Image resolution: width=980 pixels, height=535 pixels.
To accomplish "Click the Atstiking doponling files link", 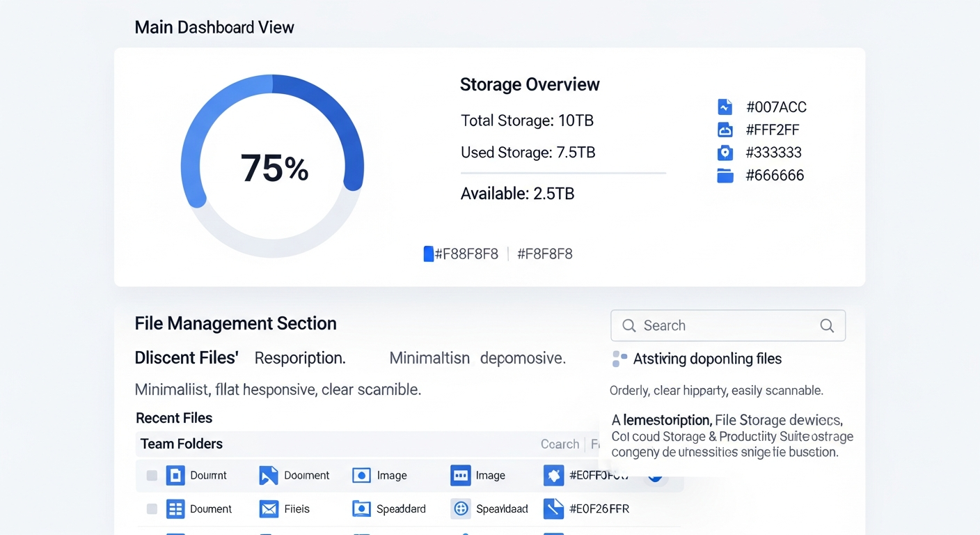I will (707, 359).
